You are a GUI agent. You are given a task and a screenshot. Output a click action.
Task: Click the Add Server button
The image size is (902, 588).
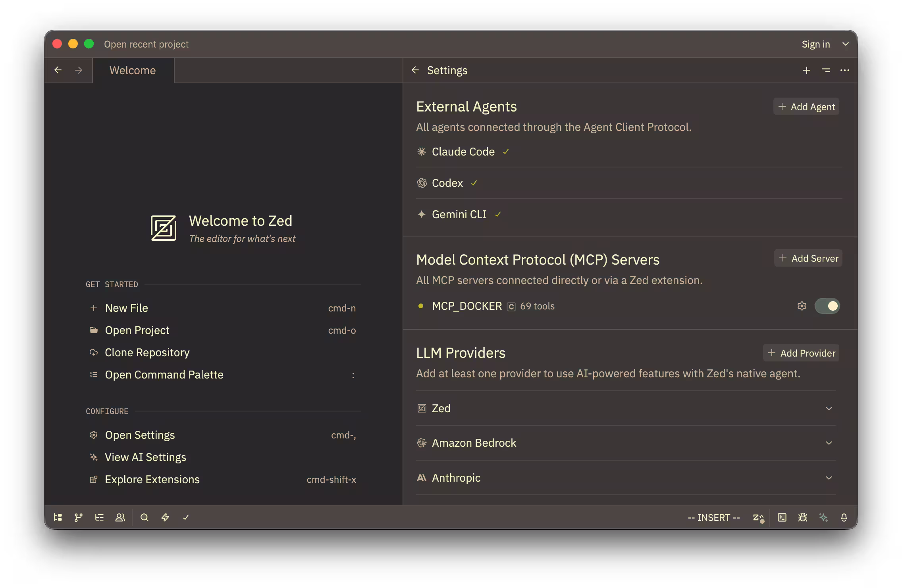coord(808,258)
